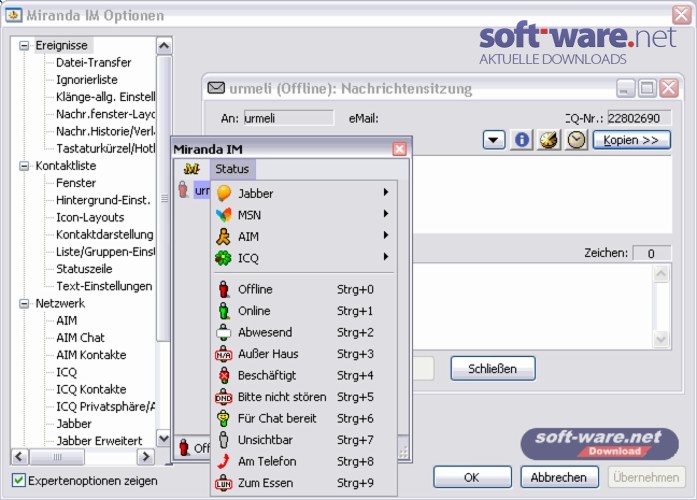Image resolution: width=697 pixels, height=500 pixels.
Task: Expand the Jabber submenu arrow
Action: [386, 192]
